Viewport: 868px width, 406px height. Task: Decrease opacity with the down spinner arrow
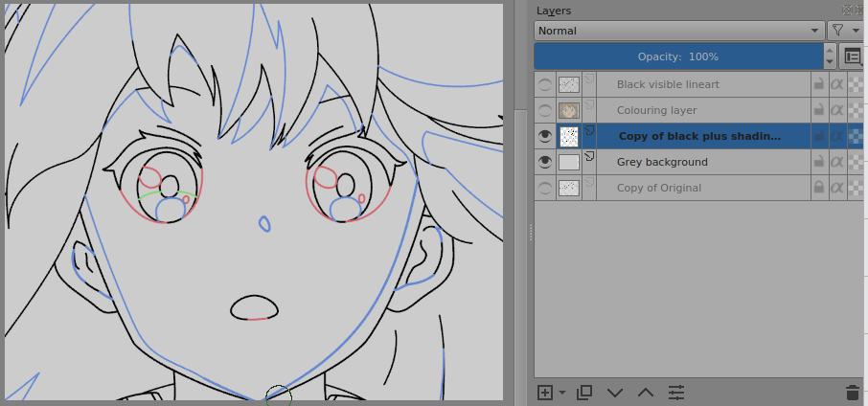(x=830, y=62)
